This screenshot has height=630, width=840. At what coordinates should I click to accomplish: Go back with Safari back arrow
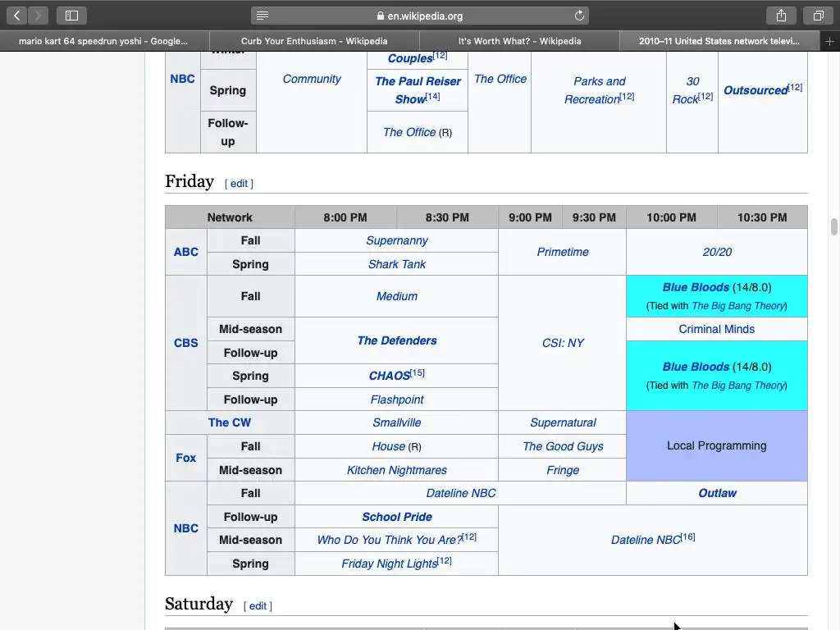click(17, 16)
